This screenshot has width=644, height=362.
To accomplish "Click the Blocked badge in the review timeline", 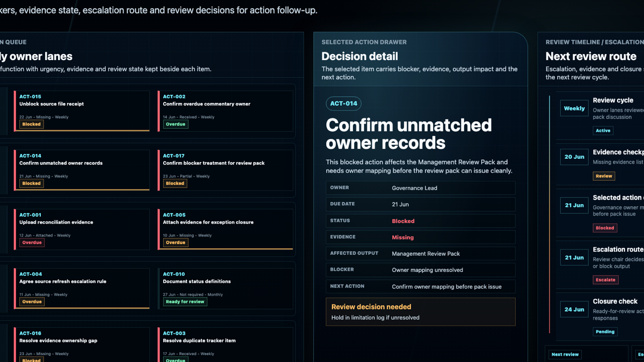I will [x=605, y=228].
